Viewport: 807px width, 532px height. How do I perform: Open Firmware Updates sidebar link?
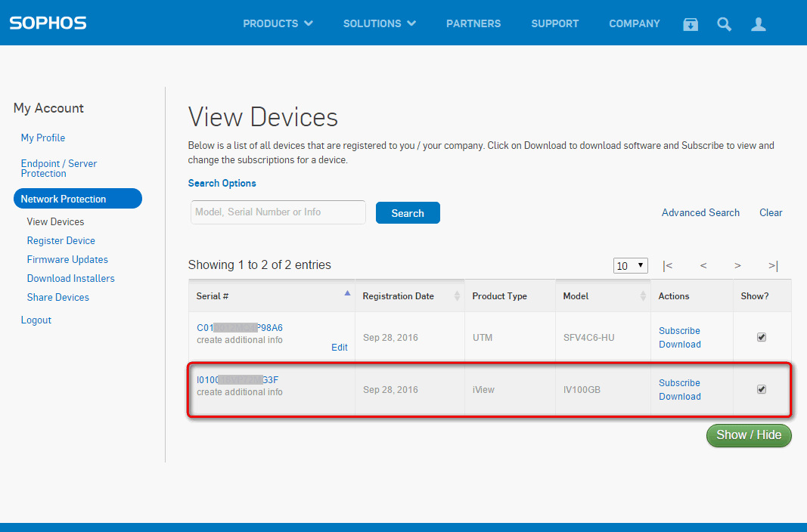pyautogui.click(x=67, y=259)
